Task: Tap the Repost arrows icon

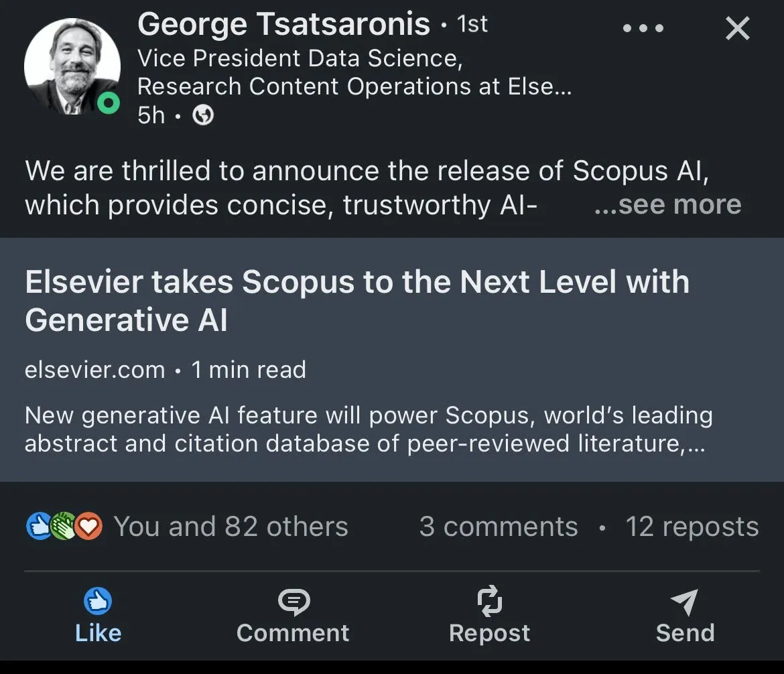Action: [489, 602]
